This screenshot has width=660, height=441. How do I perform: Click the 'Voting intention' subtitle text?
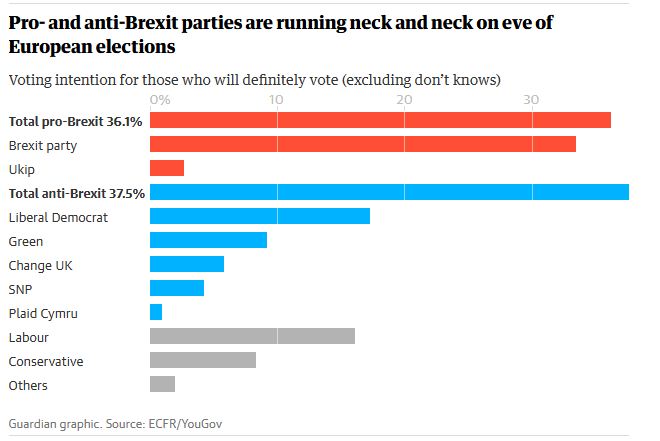(254, 79)
